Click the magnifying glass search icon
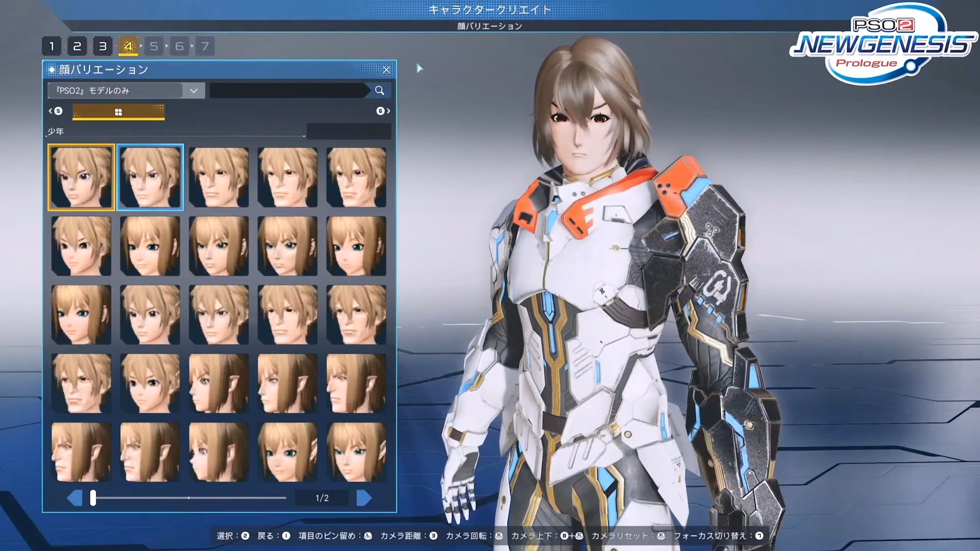The height and width of the screenshot is (551, 980). point(380,90)
